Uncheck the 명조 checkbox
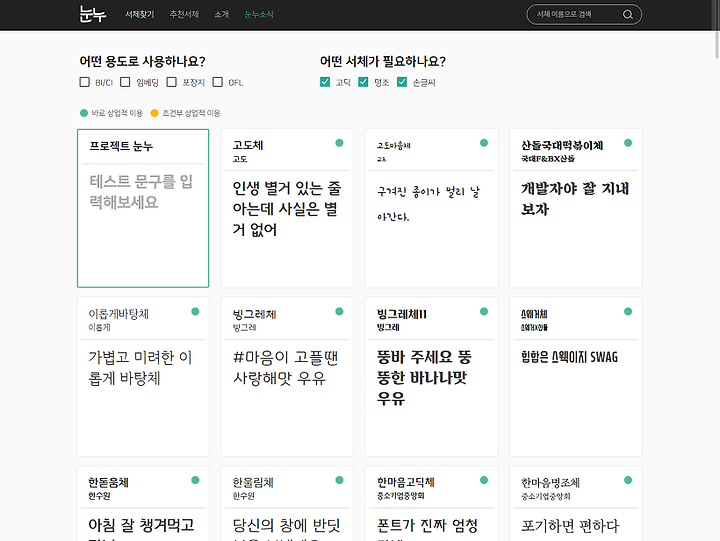720x541 pixels. (x=363, y=82)
